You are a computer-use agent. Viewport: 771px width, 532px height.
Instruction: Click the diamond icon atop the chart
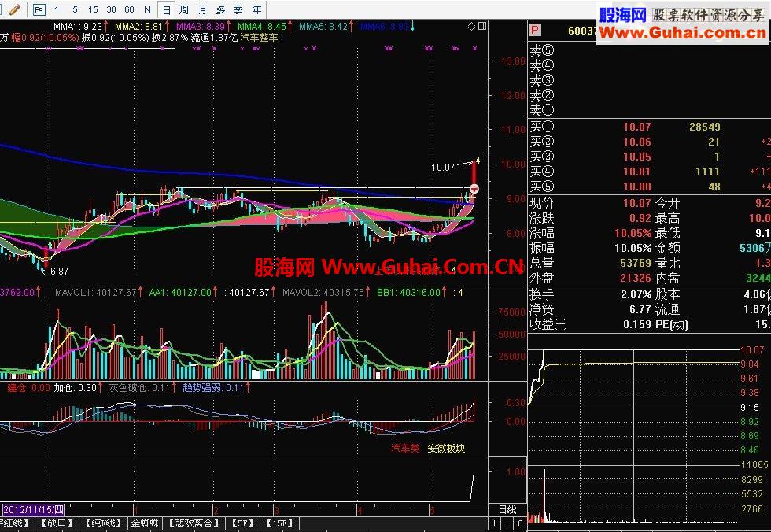[x=471, y=26]
